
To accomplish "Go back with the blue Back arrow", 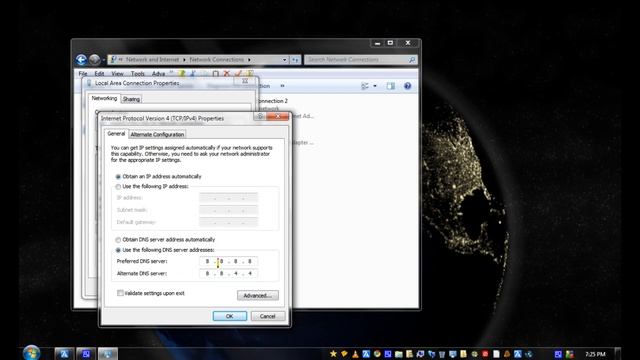I will [x=81, y=60].
